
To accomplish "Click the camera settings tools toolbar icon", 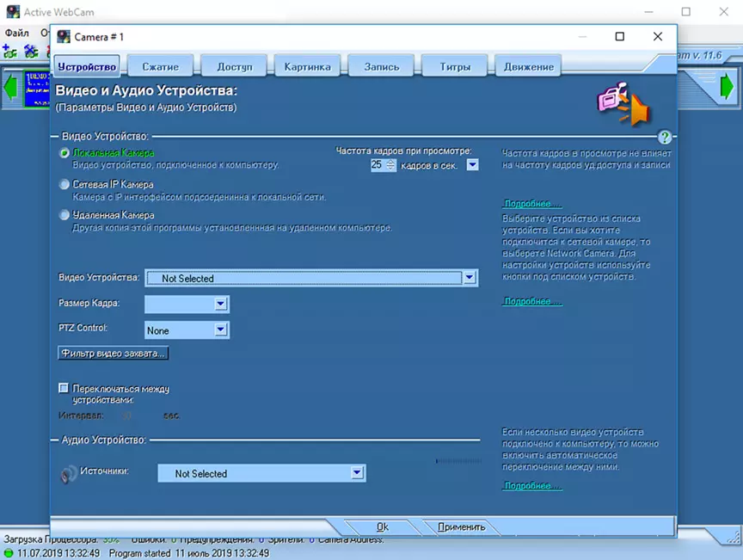I will click(x=31, y=52).
